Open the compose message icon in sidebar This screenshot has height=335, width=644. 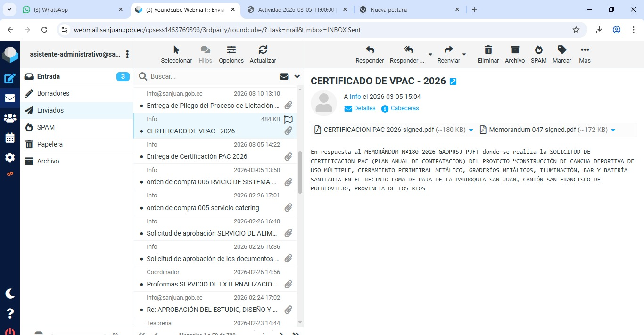point(10,79)
